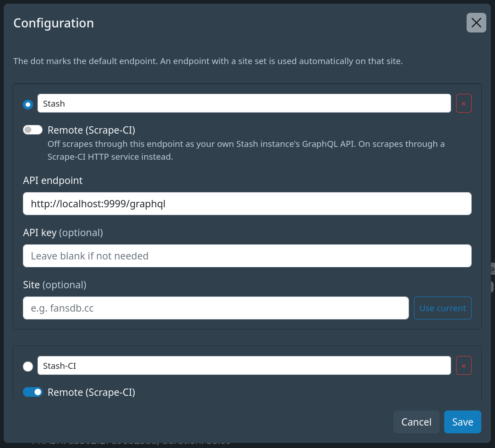The height and width of the screenshot is (448, 495).
Task: Cancel the configuration changes
Action: click(x=416, y=422)
